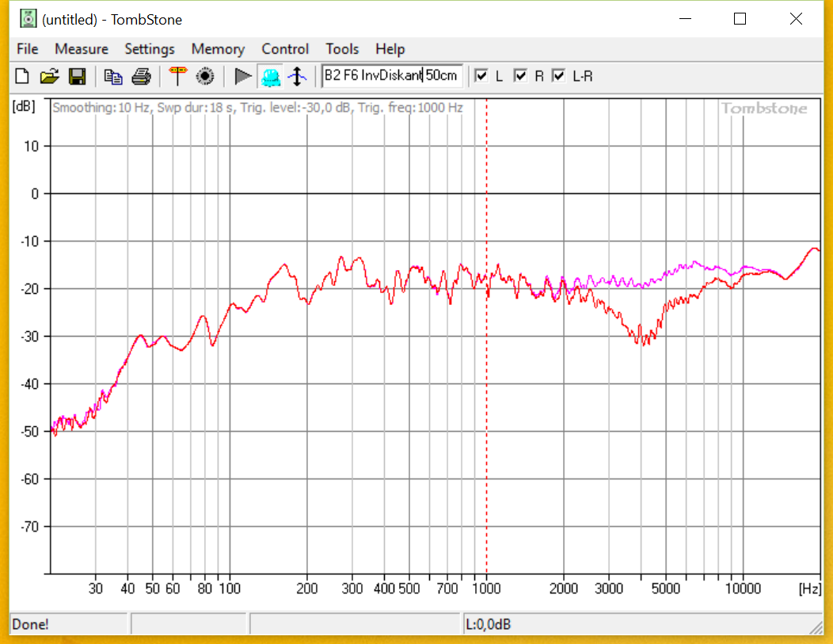Open the Memory menu

218,49
